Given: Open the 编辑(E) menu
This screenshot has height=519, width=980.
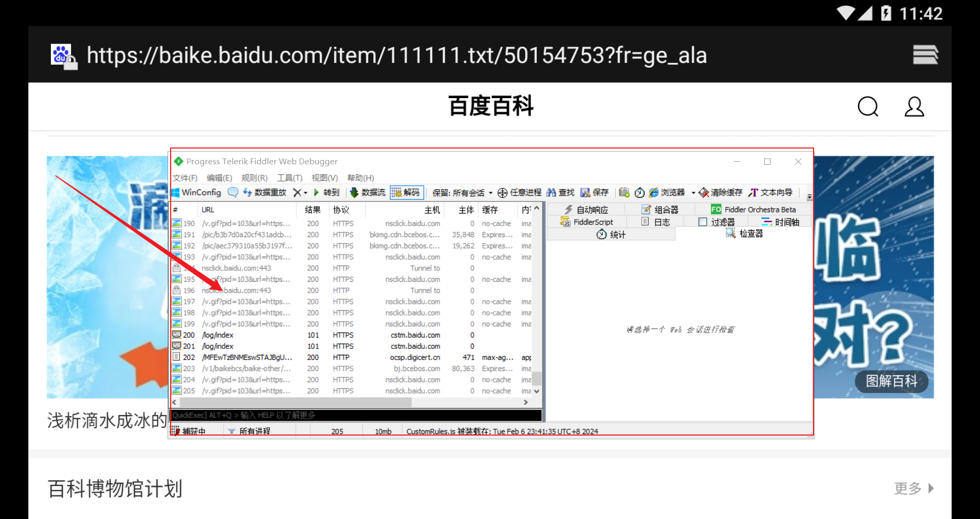Looking at the screenshot, I should click(x=219, y=178).
